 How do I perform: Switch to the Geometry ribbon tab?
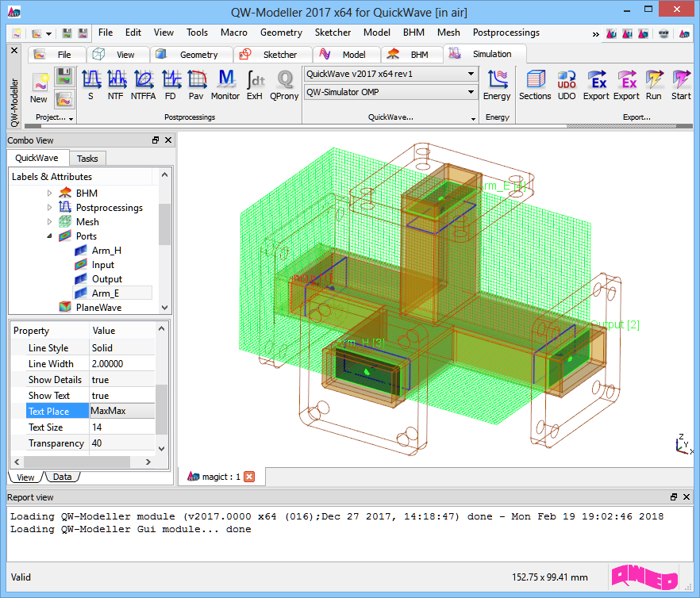point(198,55)
